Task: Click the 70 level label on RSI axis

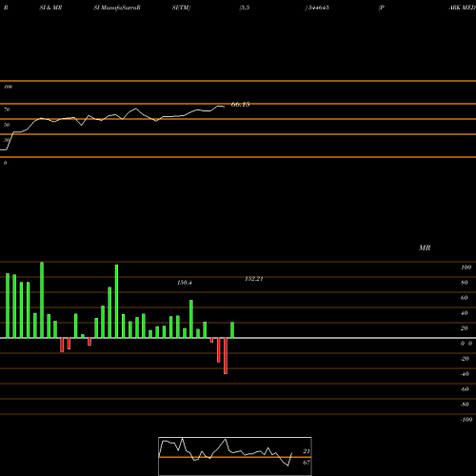Action: [x=7, y=109]
